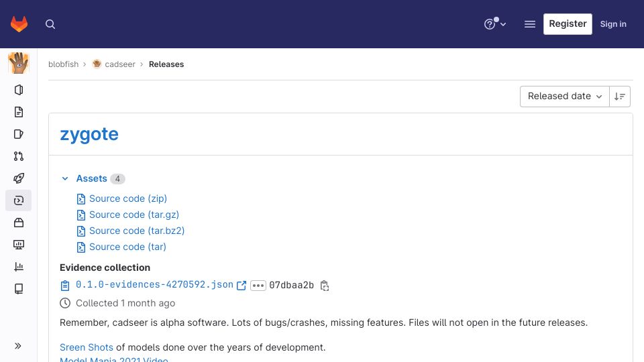Download Source code (tar.bz2)
The width and height of the screenshot is (644, 362).
137,231
